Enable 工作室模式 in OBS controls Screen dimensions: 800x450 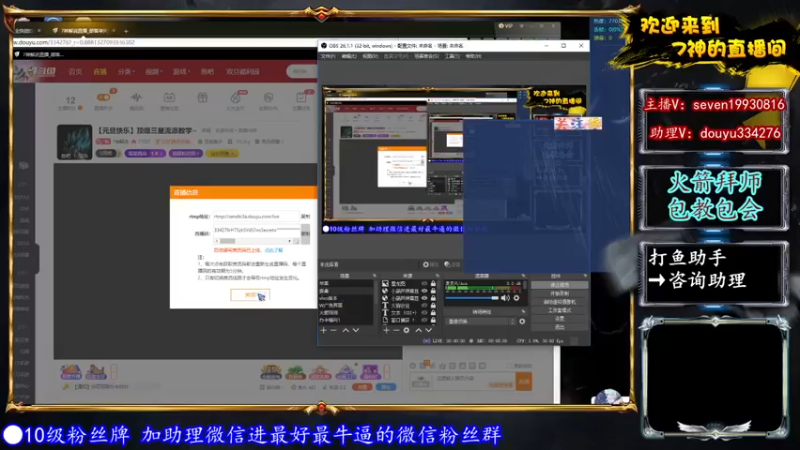point(560,310)
